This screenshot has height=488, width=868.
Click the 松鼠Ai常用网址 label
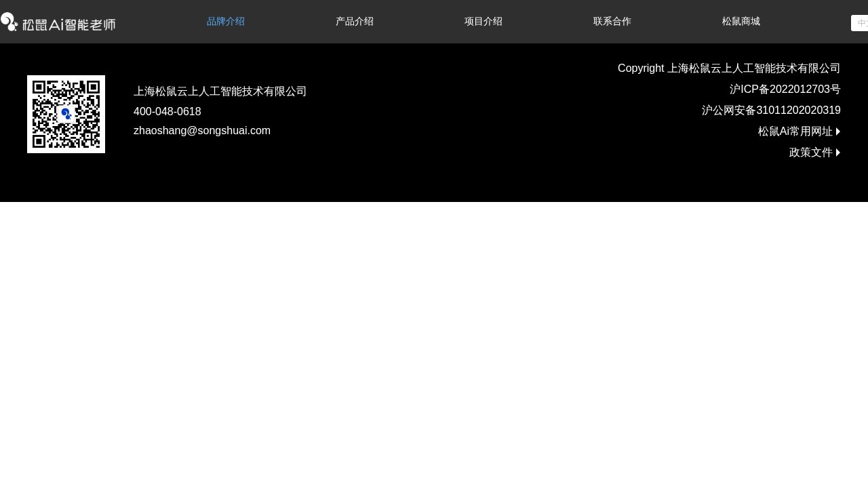(x=795, y=131)
